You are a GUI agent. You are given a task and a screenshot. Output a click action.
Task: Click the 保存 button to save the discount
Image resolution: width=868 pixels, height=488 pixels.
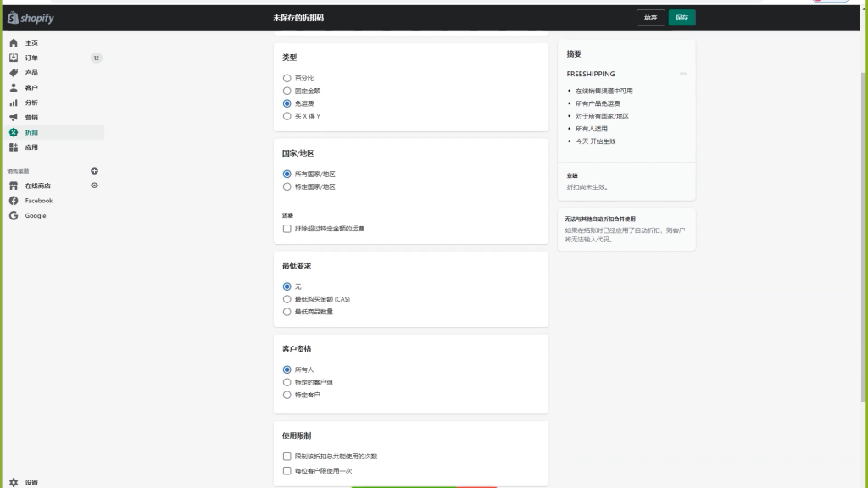(x=682, y=17)
